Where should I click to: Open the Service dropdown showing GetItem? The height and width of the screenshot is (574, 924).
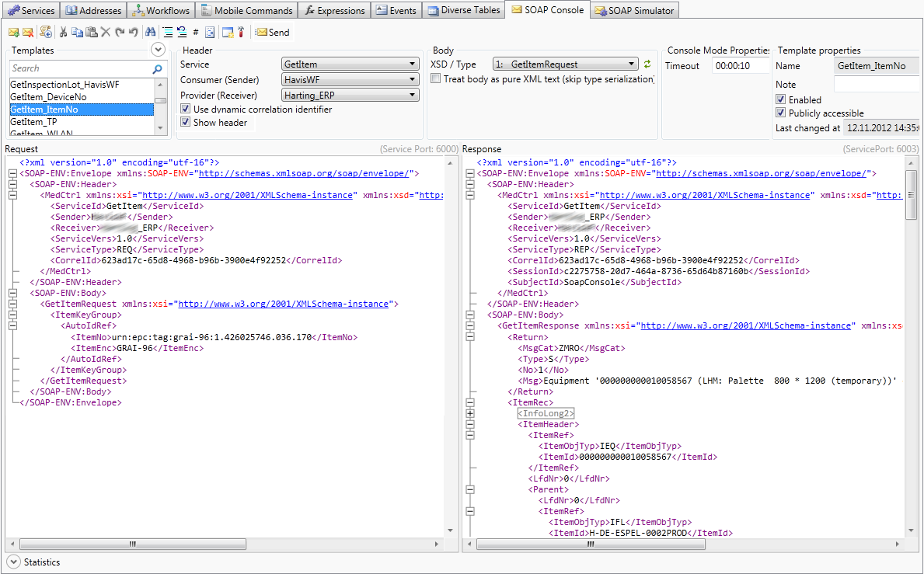pos(350,64)
